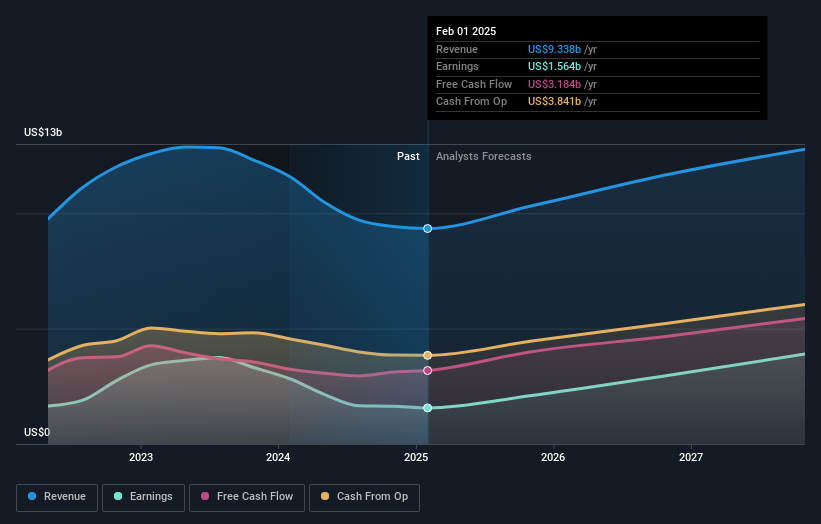This screenshot has height=524, width=821.
Task: Click the US$9.338b revenue value
Action: [x=554, y=49]
